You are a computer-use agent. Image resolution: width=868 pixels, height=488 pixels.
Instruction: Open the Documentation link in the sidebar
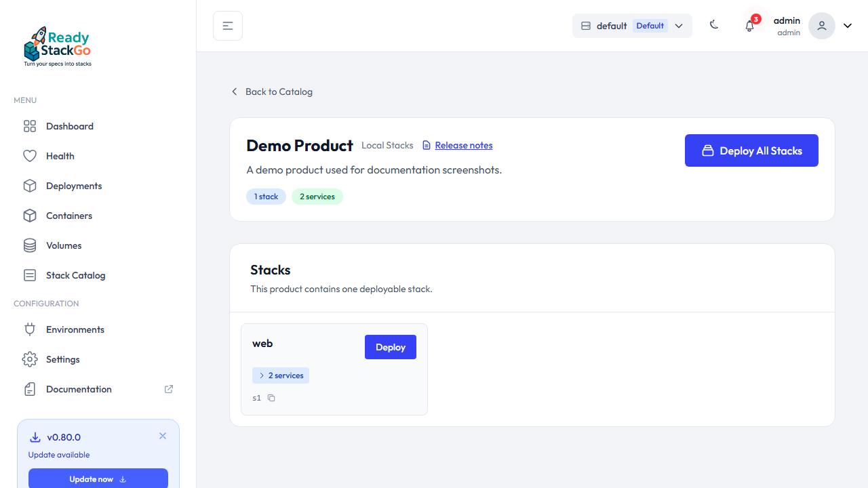[98, 389]
